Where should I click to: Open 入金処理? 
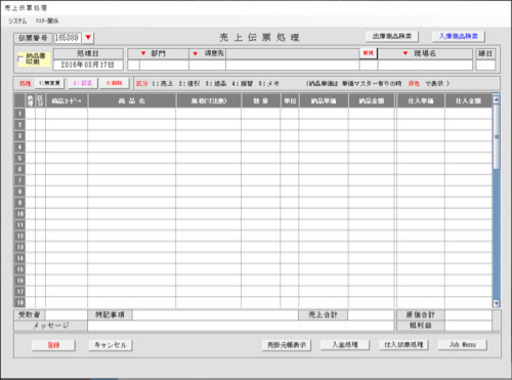(345, 345)
